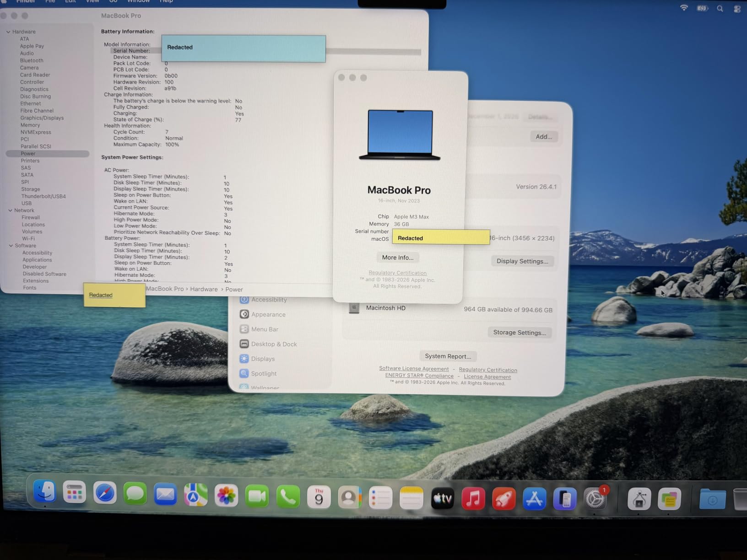This screenshot has width=747, height=560.
Task: Select Applications under Software section
Action: [37, 260]
